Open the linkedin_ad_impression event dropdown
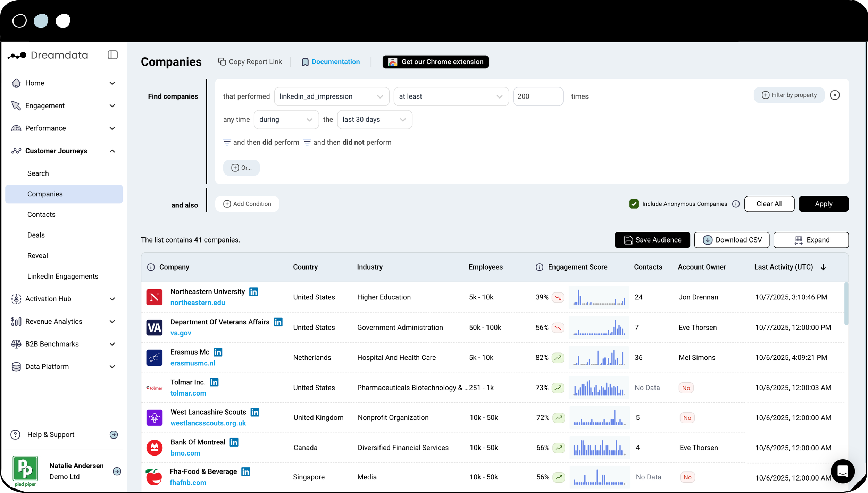This screenshot has height=493, width=868. tap(331, 96)
